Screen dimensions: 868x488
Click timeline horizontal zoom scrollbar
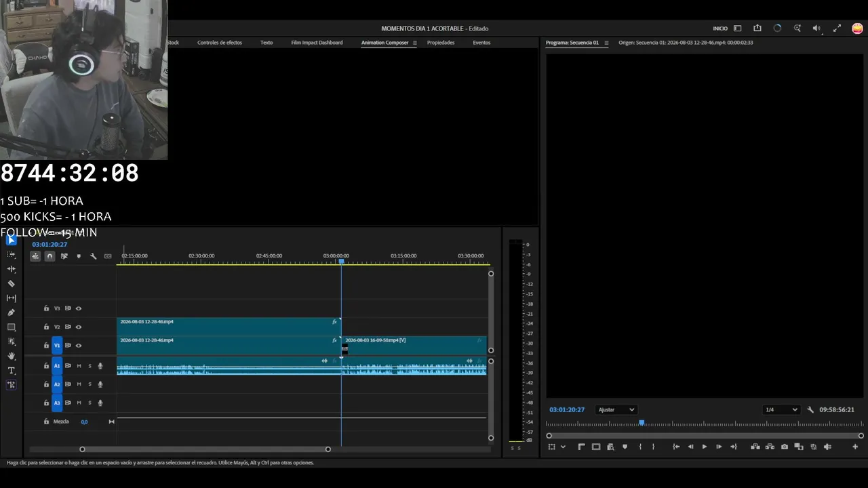click(x=205, y=449)
